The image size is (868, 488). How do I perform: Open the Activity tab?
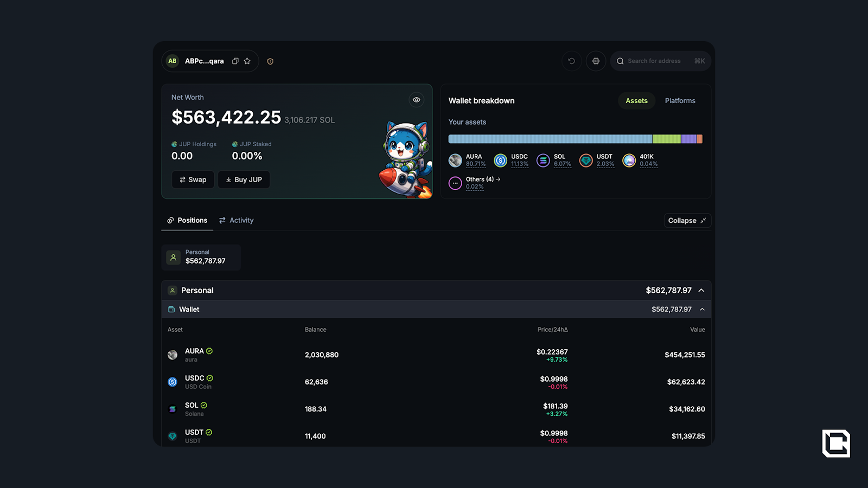[237, 221]
